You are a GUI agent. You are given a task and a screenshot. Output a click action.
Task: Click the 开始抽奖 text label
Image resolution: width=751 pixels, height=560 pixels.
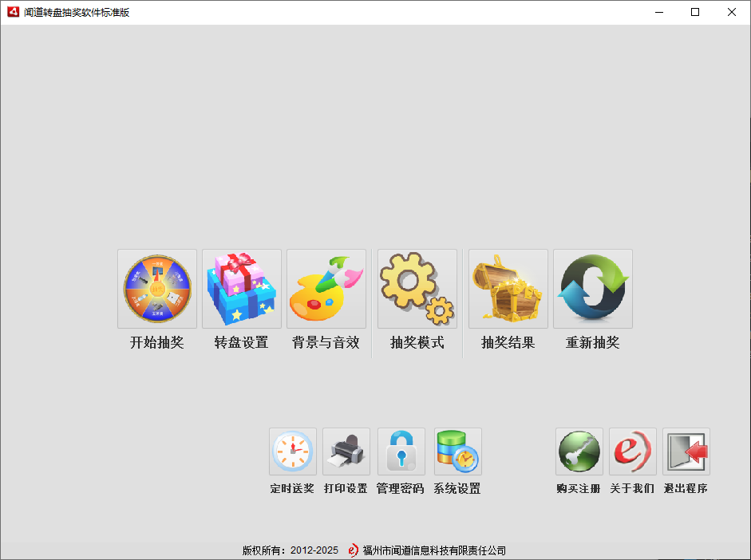[x=157, y=342]
